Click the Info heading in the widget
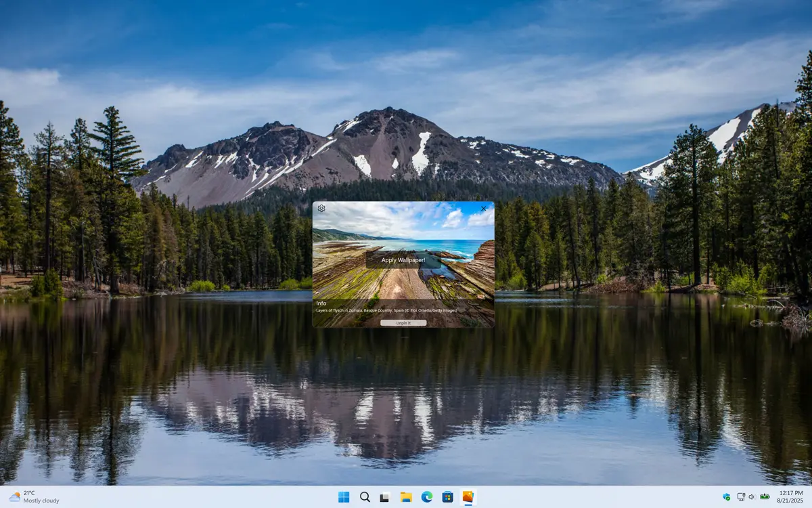812x508 pixels. point(321,303)
